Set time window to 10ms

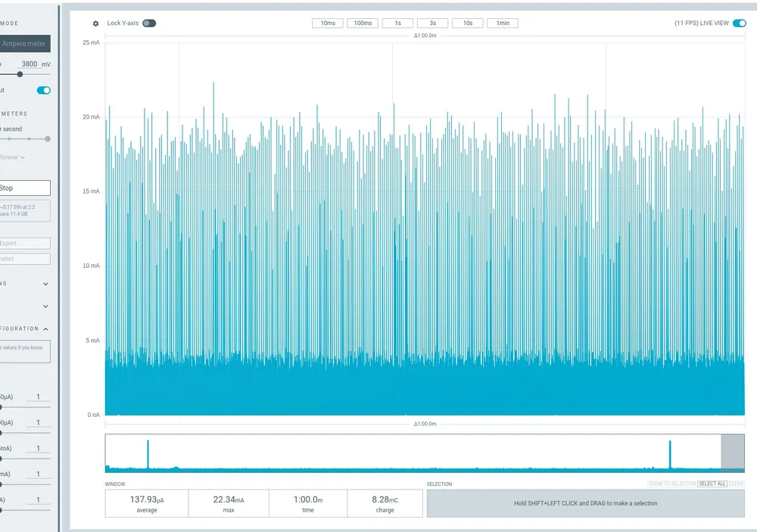tap(328, 23)
